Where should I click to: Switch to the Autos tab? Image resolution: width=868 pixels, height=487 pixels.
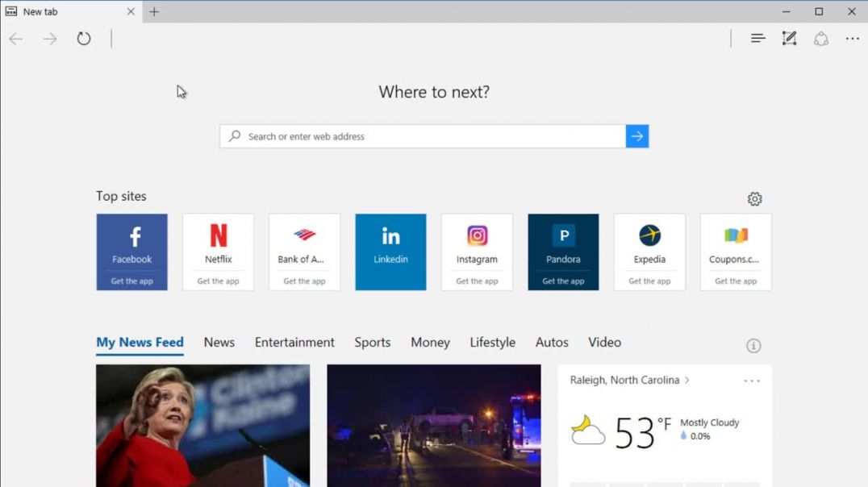(552, 343)
